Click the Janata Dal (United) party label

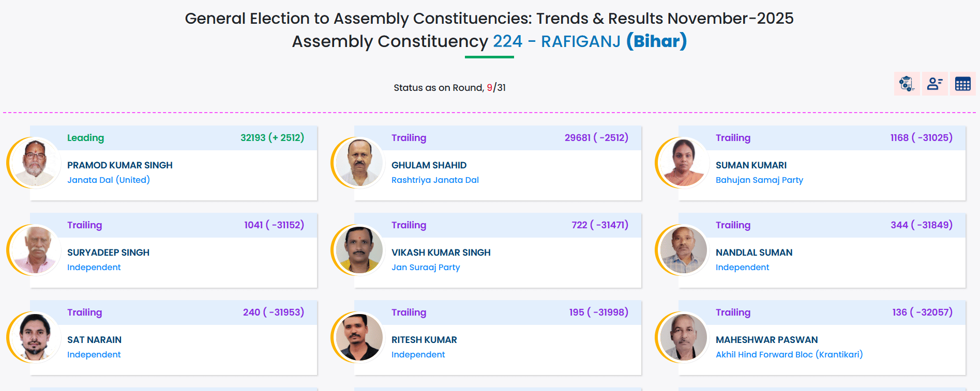coord(109,180)
